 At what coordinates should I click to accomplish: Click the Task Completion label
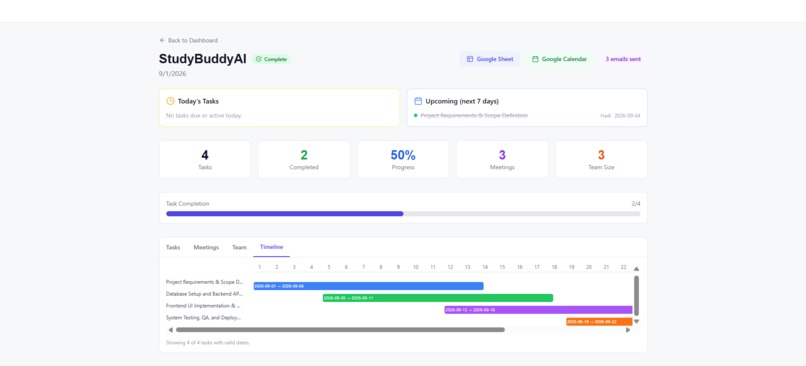click(x=188, y=204)
